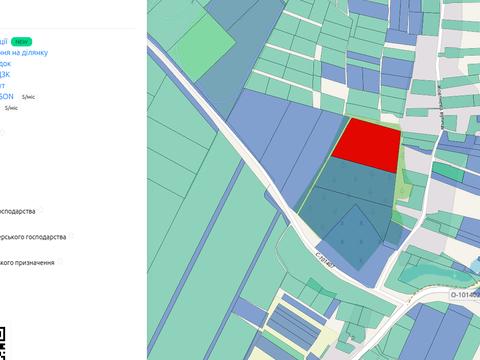480x360 pixels.
Task: Open the link ending in 'на ділянку'
Action: pyautogui.click(x=24, y=53)
